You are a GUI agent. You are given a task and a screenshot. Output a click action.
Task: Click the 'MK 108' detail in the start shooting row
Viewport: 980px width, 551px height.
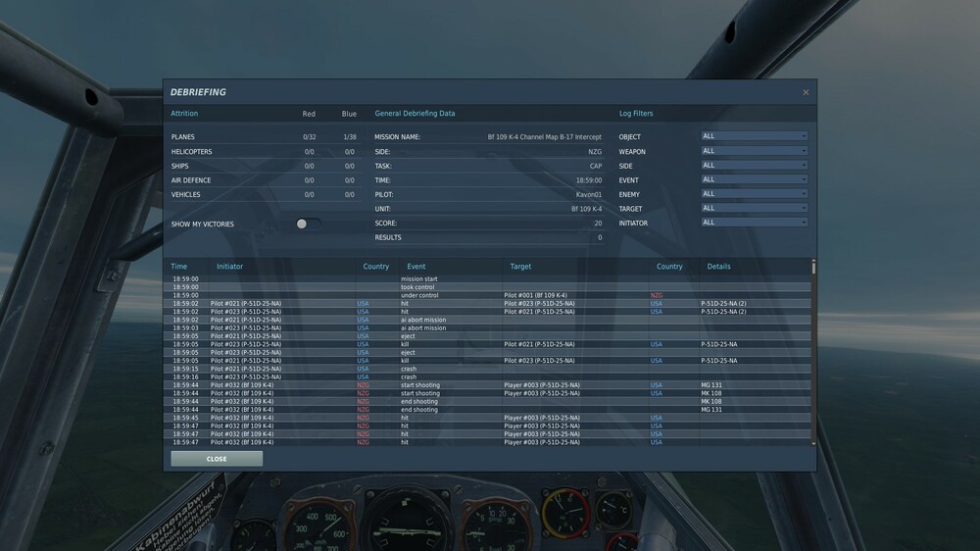(x=711, y=393)
